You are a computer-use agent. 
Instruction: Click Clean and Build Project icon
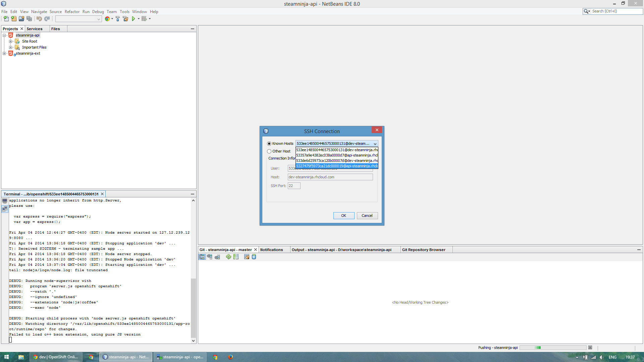tap(125, 19)
